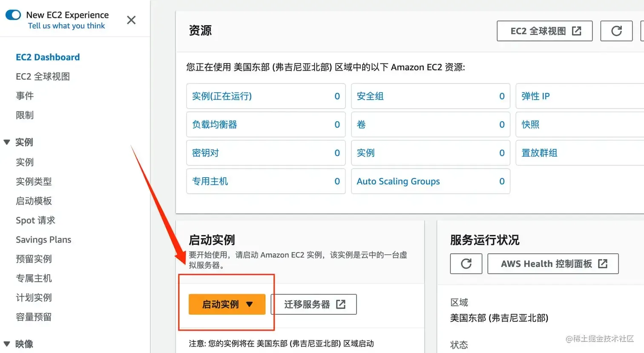
Task: Open the 实例(正在运行) resource card
Action: point(266,96)
